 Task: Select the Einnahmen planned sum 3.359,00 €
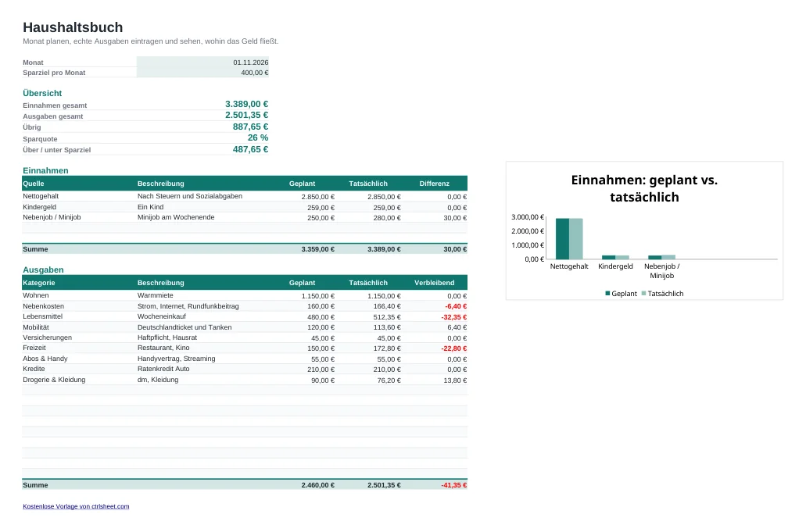pos(303,249)
